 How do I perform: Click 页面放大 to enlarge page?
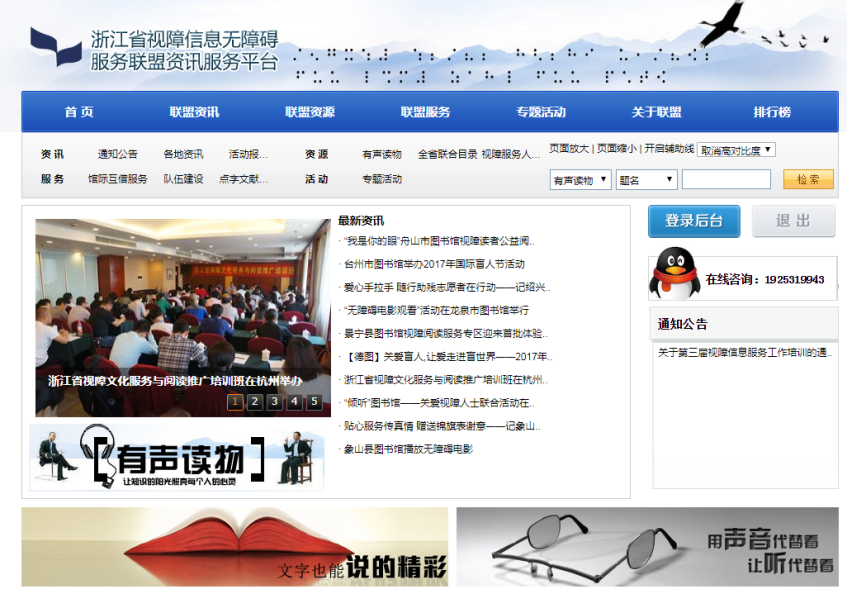point(569,149)
